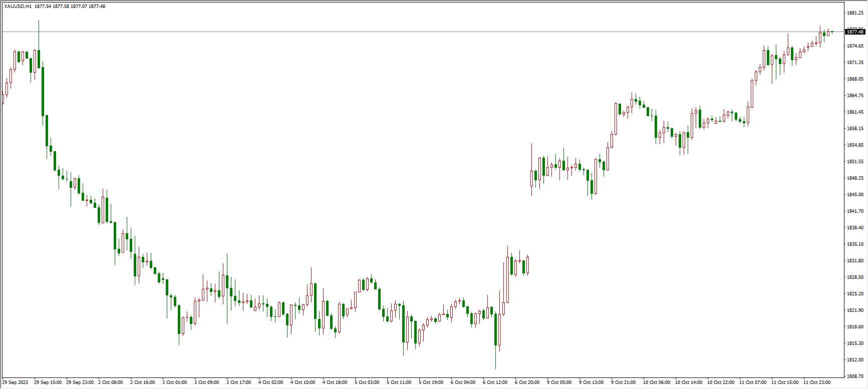Click the 6 Oct 04:00 time label
This screenshot has width=868, height=389.
463,383
